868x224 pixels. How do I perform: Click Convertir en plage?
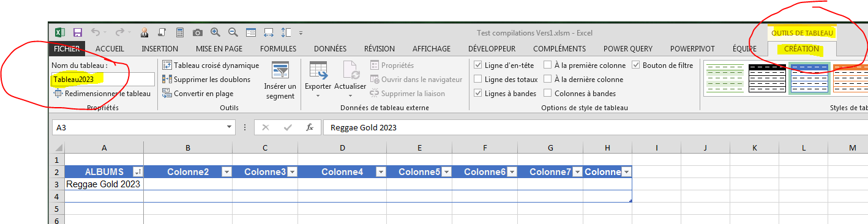tap(198, 94)
